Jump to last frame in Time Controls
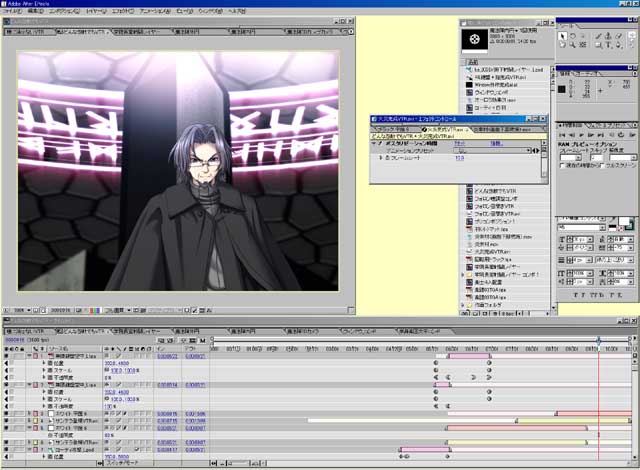640x470 pixels. click(x=601, y=135)
